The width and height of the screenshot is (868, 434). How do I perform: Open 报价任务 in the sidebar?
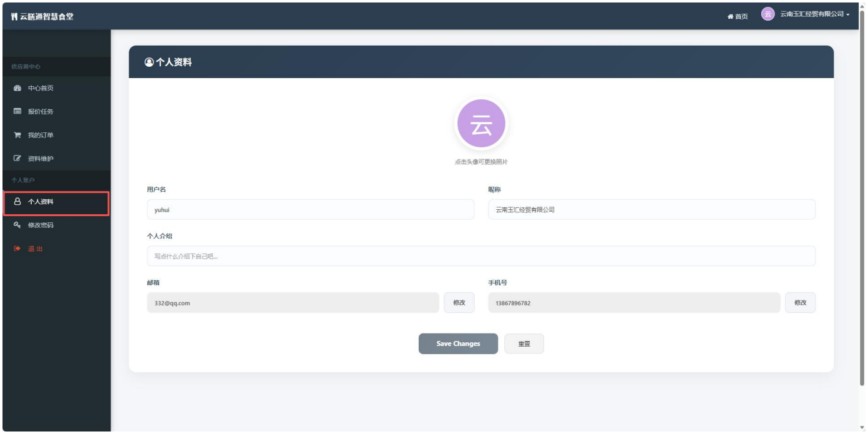[x=41, y=112]
